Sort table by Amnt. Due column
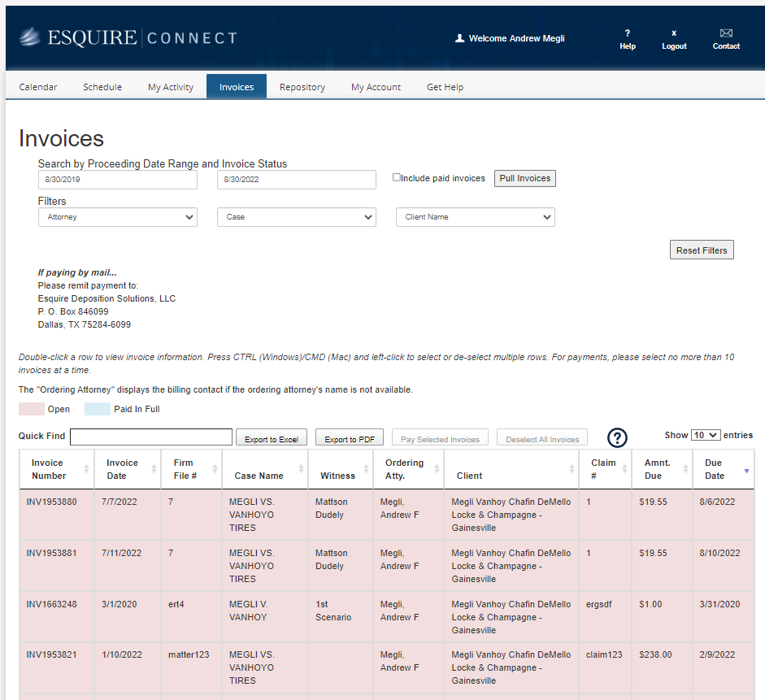This screenshot has width=765, height=700. pyautogui.click(x=657, y=469)
